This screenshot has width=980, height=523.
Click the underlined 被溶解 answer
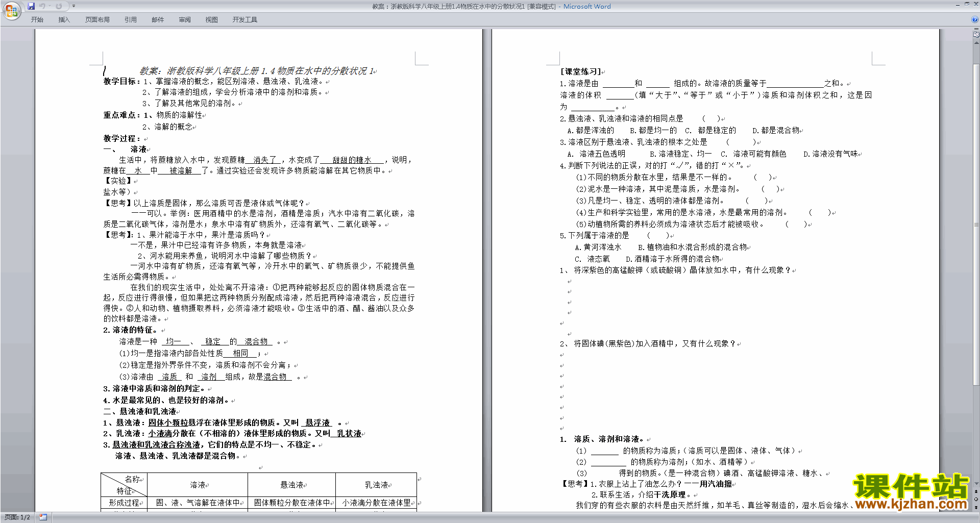click(181, 170)
